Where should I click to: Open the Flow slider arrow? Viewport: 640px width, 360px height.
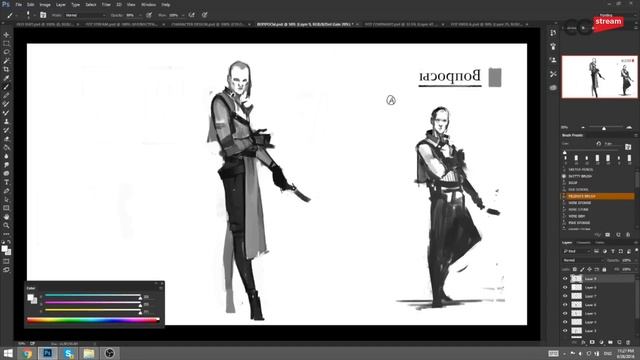tap(182, 15)
